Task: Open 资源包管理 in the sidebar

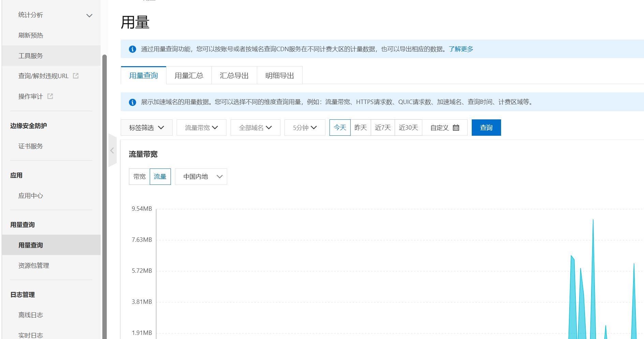Action: pos(34,265)
